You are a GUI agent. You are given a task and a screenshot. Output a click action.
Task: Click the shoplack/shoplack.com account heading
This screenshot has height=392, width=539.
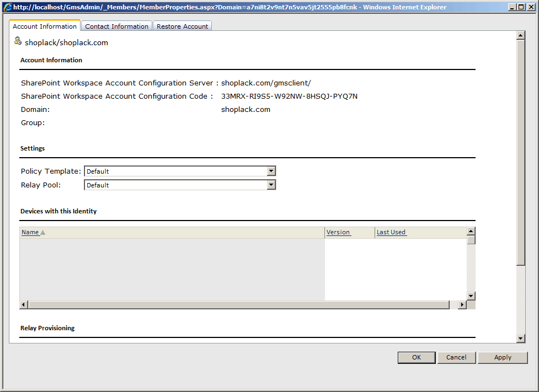tap(66, 42)
